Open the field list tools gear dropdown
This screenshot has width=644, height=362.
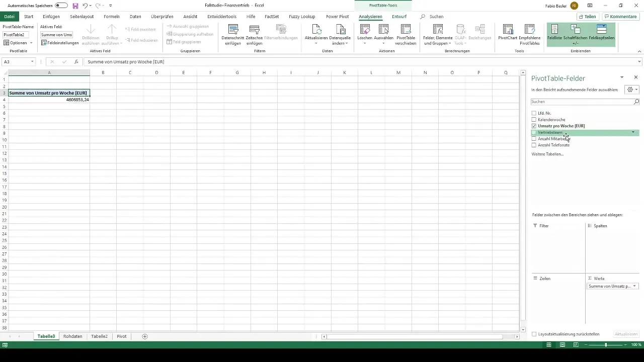tap(631, 89)
